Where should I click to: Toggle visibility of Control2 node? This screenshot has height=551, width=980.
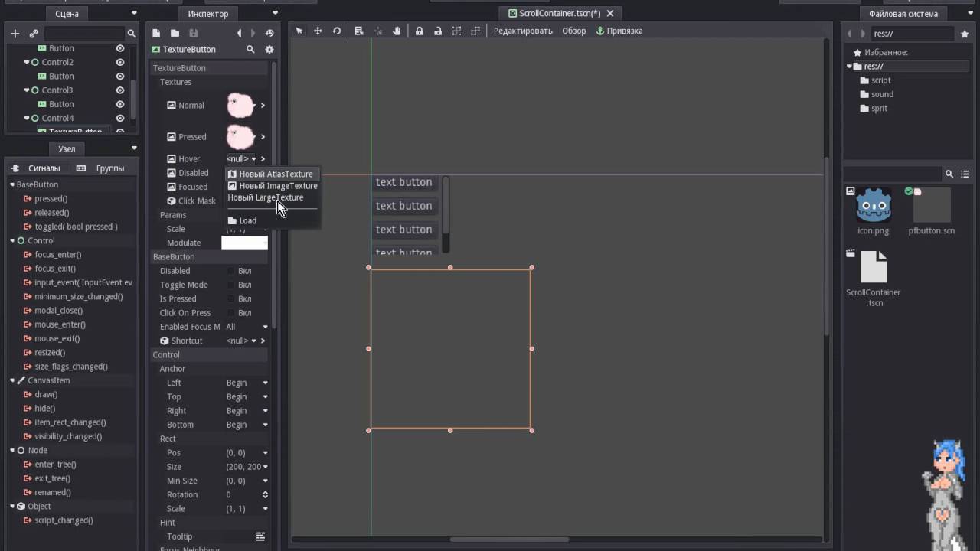click(x=119, y=62)
